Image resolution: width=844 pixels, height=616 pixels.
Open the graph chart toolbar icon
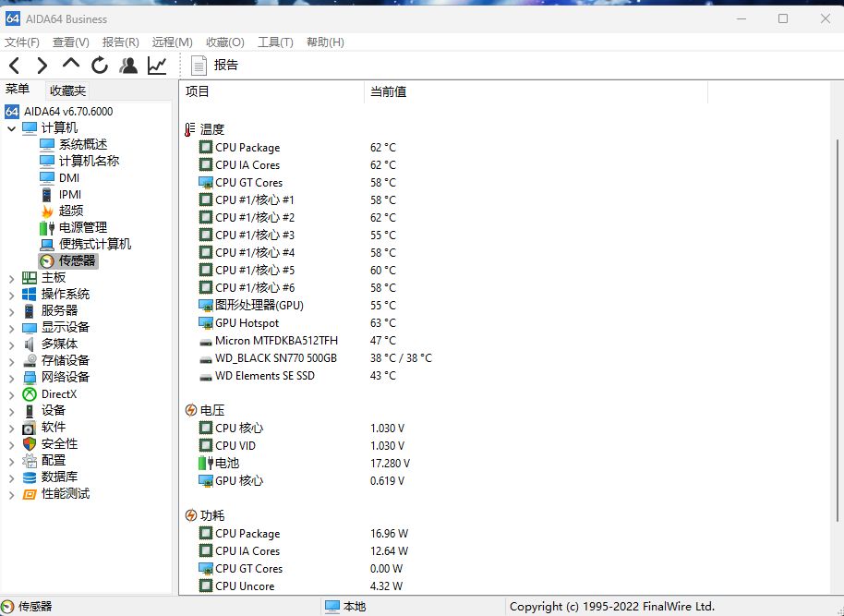157,66
